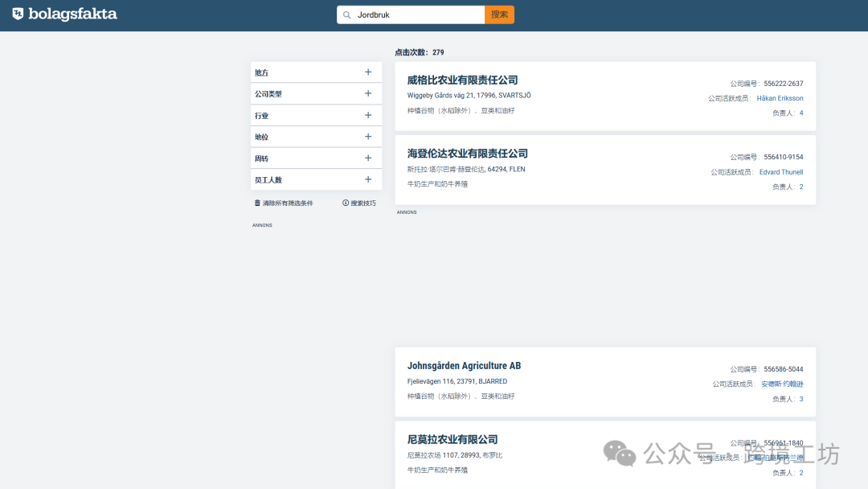The image size is (868, 489).
Task: Click the trash icon to clear filters
Action: pyautogui.click(x=257, y=203)
